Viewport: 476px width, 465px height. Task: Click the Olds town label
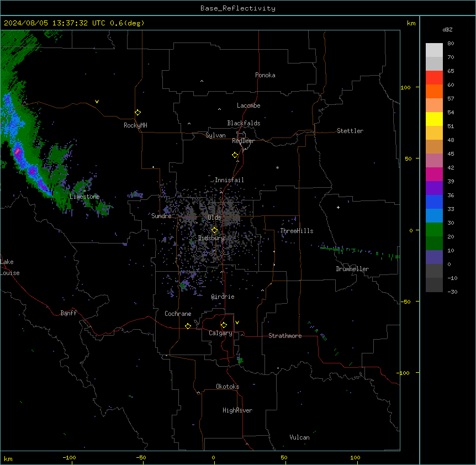pyautogui.click(x=214, y=218)
